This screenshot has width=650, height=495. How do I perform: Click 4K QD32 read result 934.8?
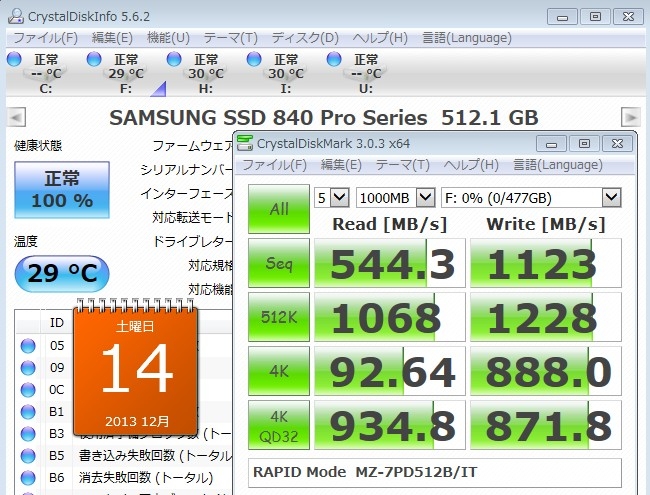click(x=390, y=425)
